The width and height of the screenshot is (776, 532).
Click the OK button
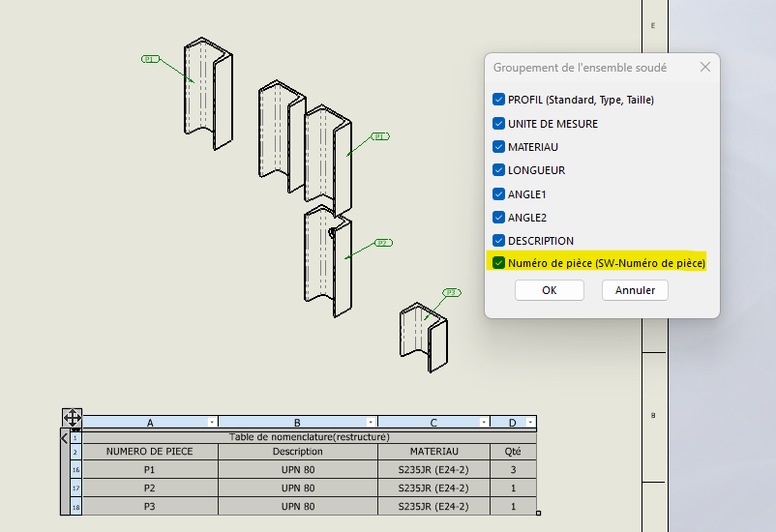coord(549,290)
